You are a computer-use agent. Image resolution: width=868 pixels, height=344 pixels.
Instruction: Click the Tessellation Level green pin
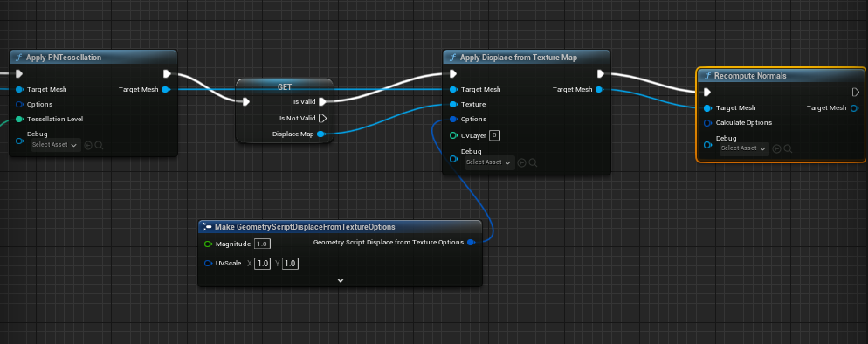coord(19,120)
